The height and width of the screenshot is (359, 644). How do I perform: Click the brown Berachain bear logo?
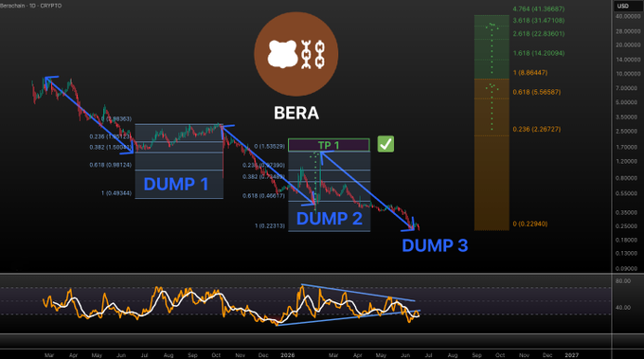pos(296,54)
